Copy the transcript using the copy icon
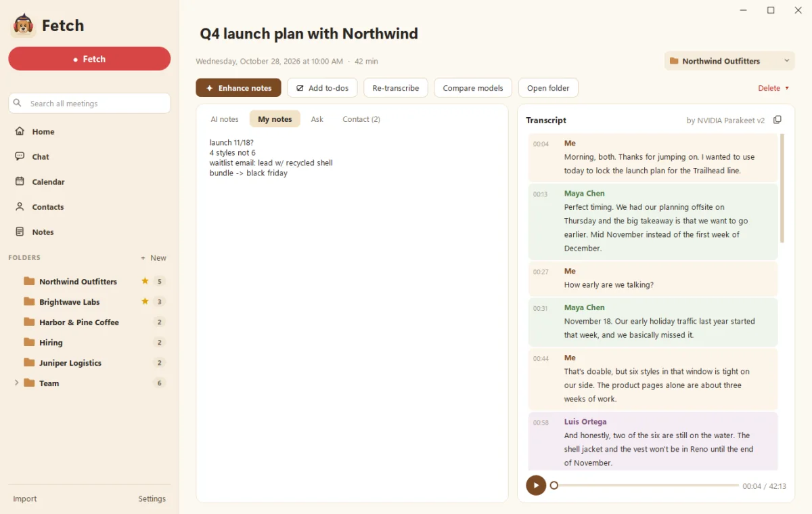This screenshot has width=812, height=514. coord(777,120)
